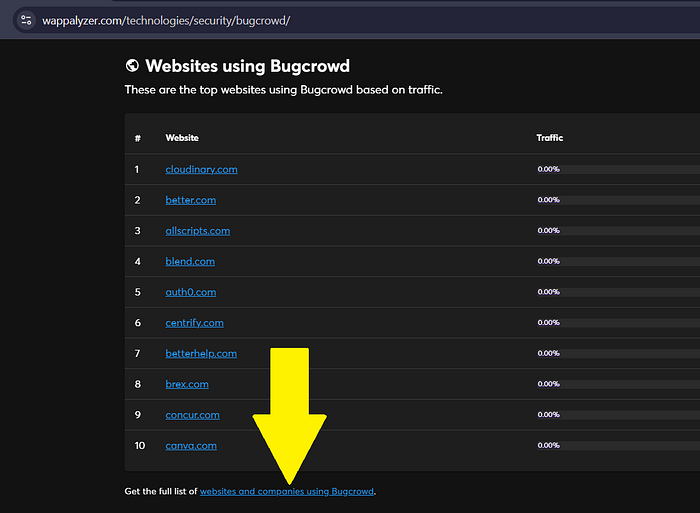This screenshot has height=513, width=700.
Task: Click the 0.00% value in better.com row
Action: coord(549,200)
